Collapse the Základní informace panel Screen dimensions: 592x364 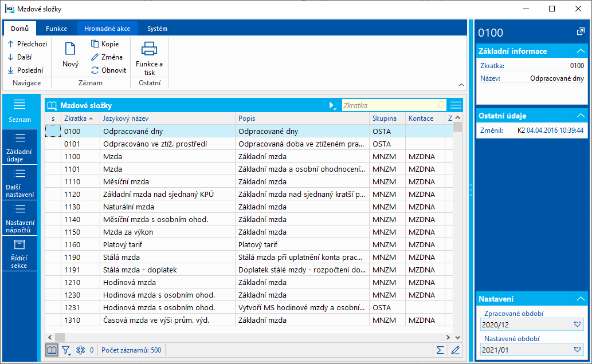581,51
